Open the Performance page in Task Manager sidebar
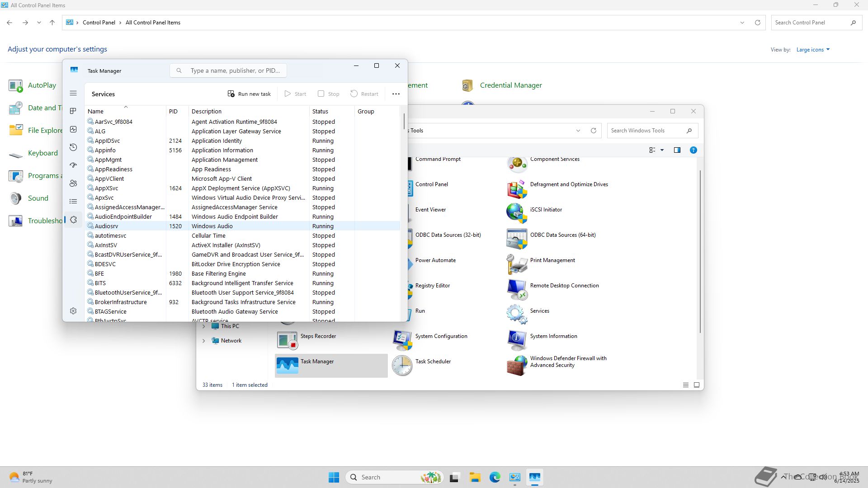 coord(73,129)
